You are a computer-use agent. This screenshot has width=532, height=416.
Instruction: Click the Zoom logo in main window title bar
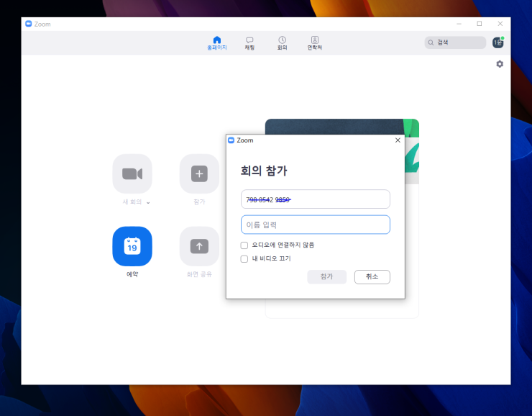[x=29, y=24]
